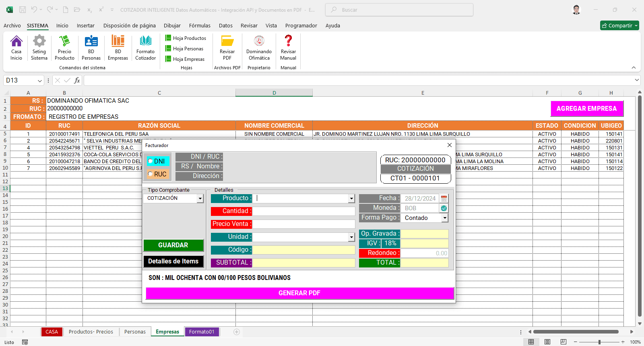This screenshot has width=644, height=346.
Task: Click the currency refresh icon beside Moneda
Action: (x=444, y=208)
